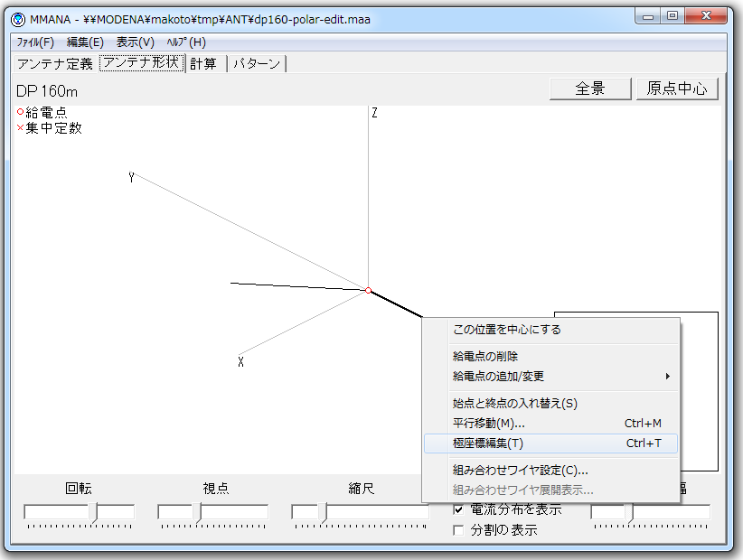Switch to the アンテナ定義 tab
Viewport: 743px width, 560px height.
[55, 64]
